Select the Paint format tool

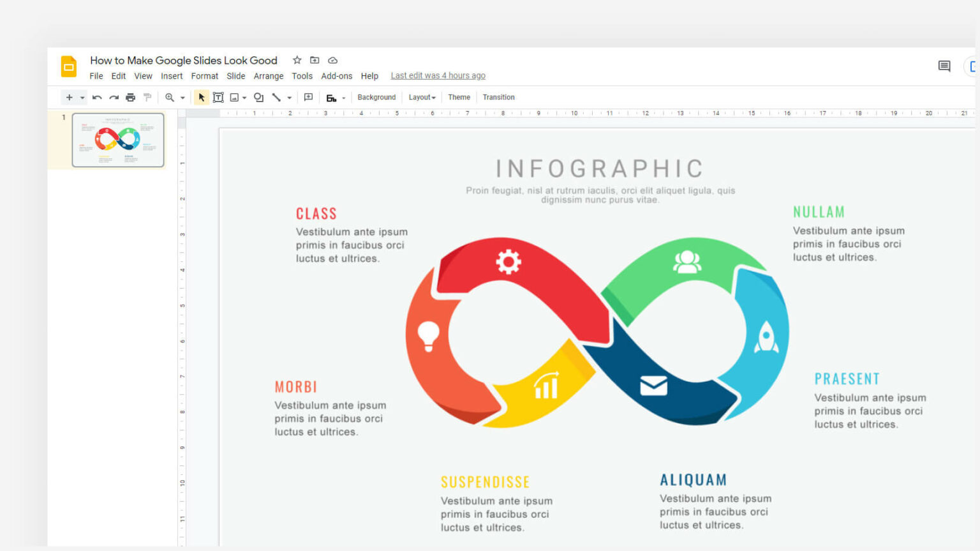[x=147, y=97]
